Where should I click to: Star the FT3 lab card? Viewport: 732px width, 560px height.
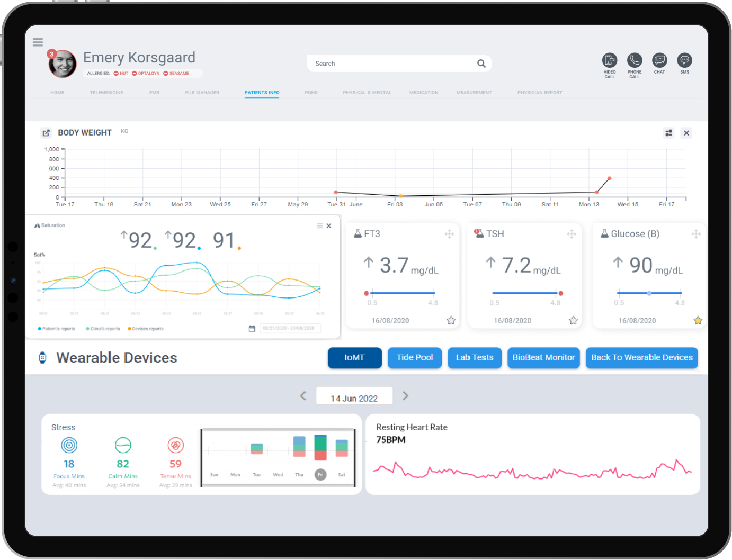(451, 320)
